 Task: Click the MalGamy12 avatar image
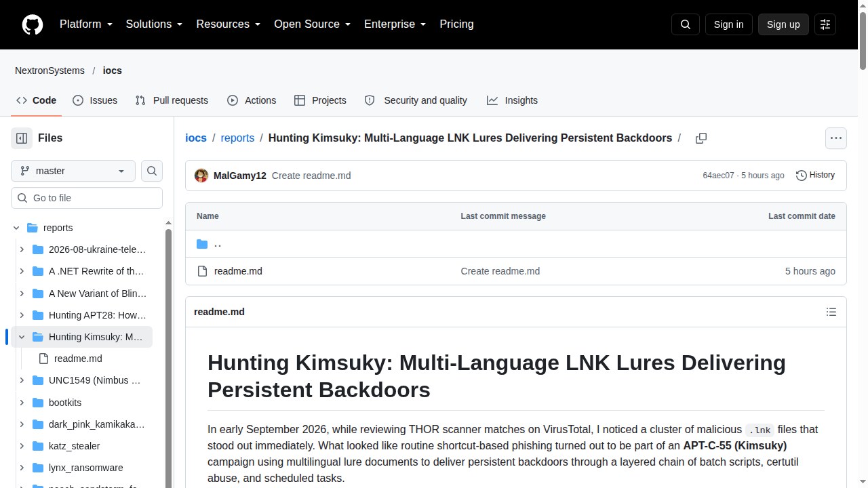(x=201, y=176)
